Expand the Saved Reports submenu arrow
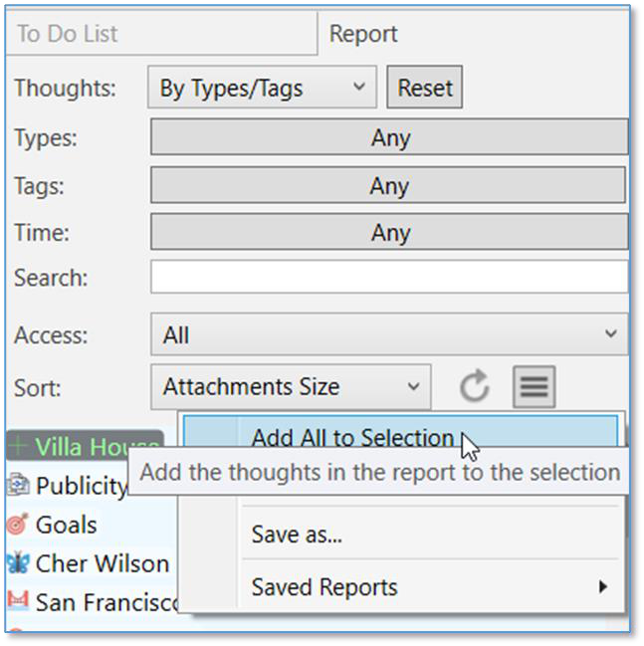 [x=602, y=587]
